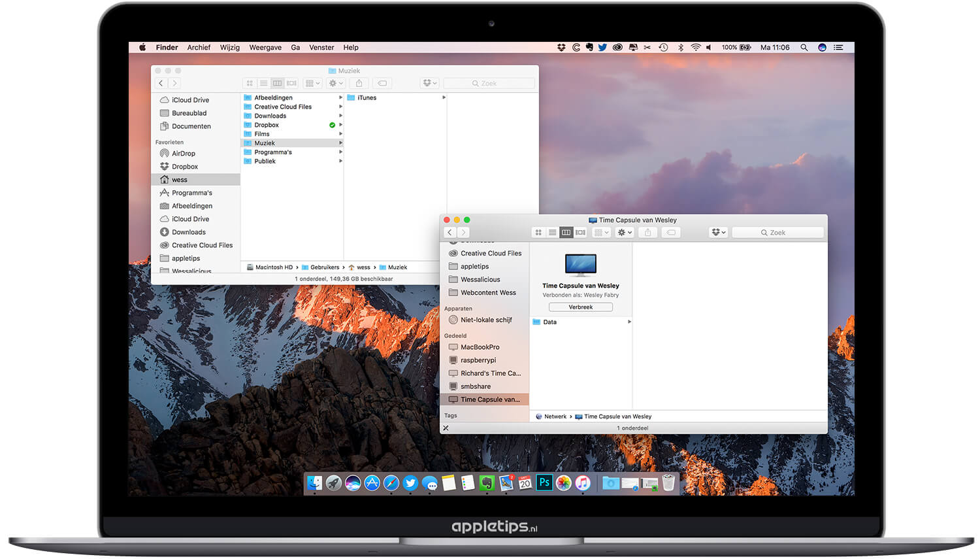The height and width of the screenshot is (559, 980).
Task: Launch Launchpad rocket icon in Dock
Action: (x=334, y=483)
